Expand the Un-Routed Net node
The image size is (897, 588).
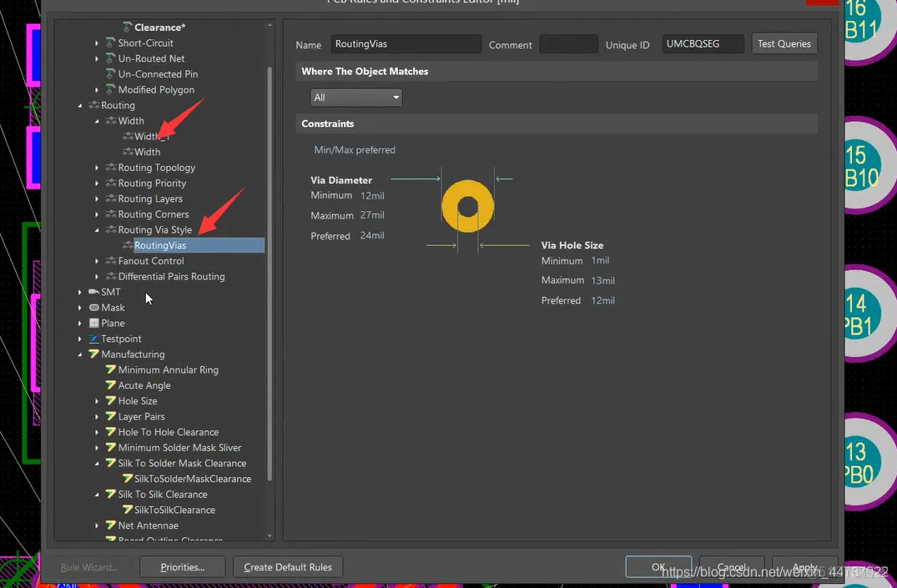click(97, 58)
